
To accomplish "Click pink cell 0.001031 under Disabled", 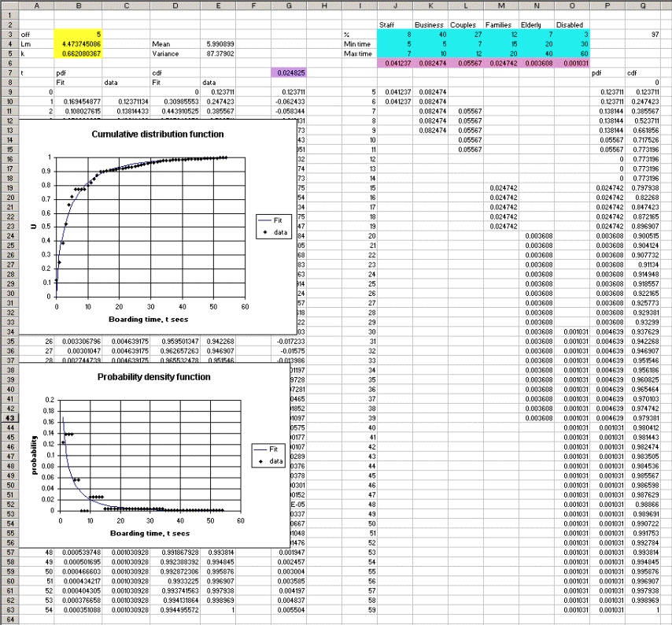I will click(x=572, y=63).
